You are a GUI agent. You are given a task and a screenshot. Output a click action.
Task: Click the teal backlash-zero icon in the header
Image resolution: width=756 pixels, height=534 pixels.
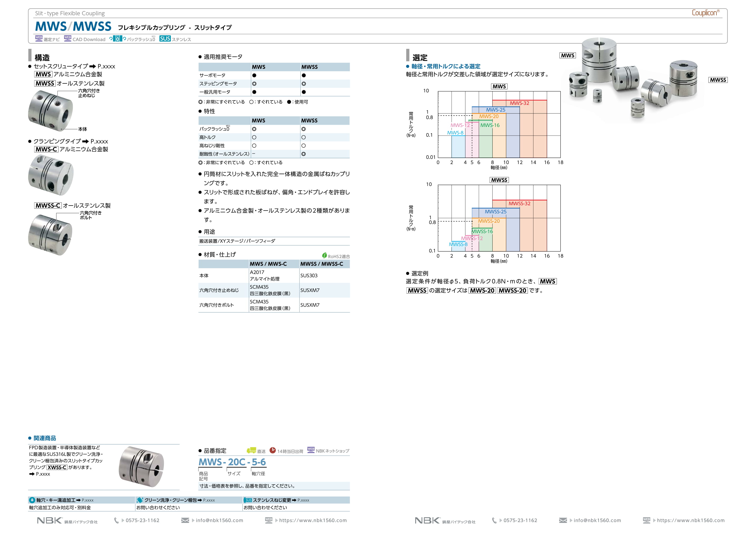click(118, 39)
